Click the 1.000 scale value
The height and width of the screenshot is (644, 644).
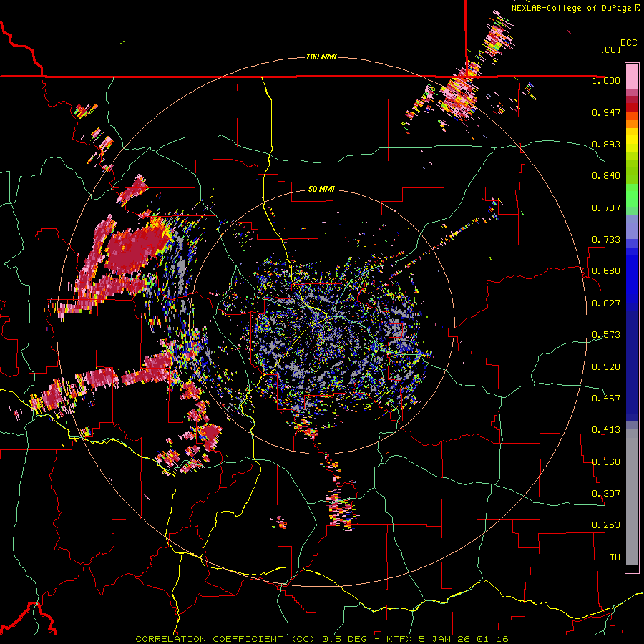point(606,80)
